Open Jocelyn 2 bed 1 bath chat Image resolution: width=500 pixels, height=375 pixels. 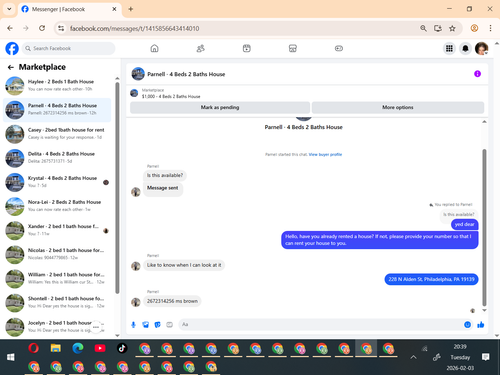point(57,327)
